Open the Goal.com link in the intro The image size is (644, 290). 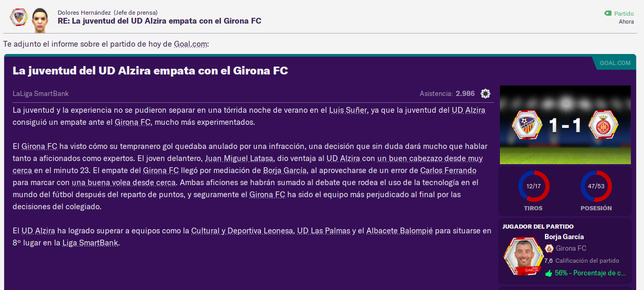(x=191, y=44)
